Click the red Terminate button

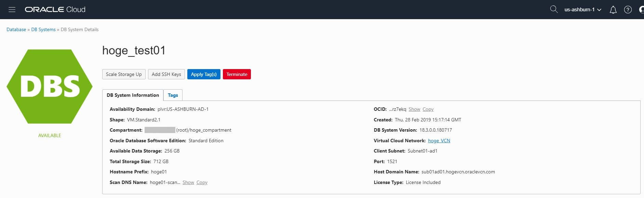(237, 74)
